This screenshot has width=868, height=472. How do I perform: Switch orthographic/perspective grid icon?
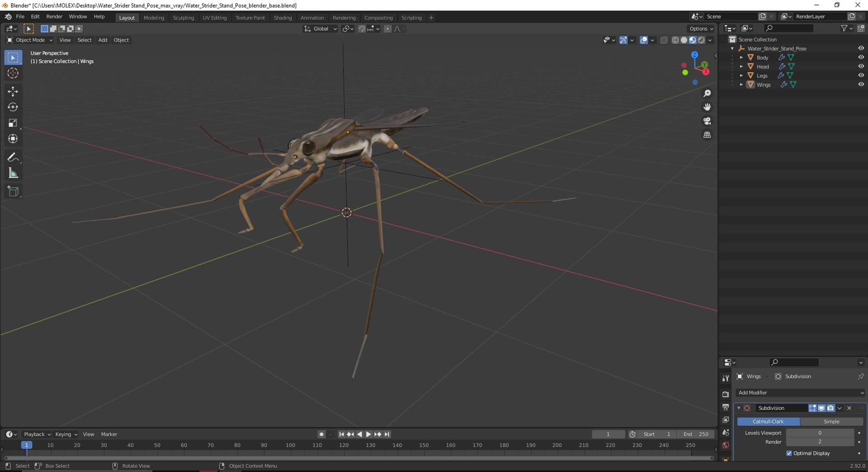[707, 135]
